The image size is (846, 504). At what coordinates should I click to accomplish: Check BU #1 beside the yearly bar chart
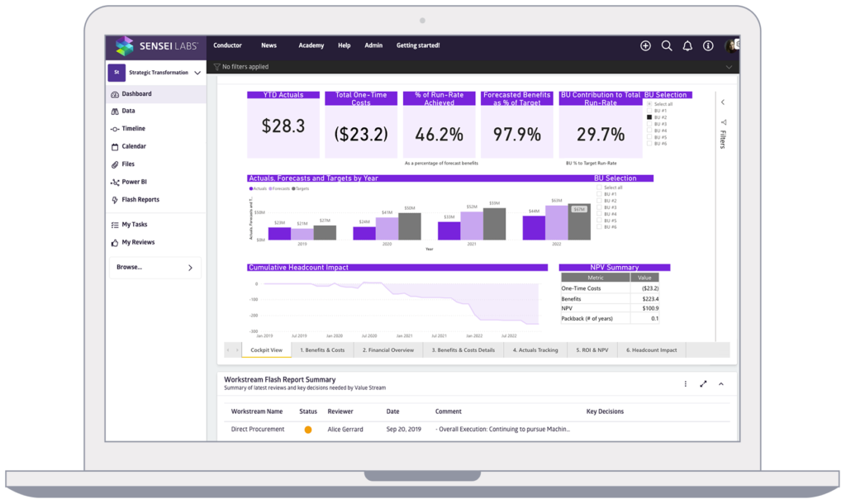point(600,194)
